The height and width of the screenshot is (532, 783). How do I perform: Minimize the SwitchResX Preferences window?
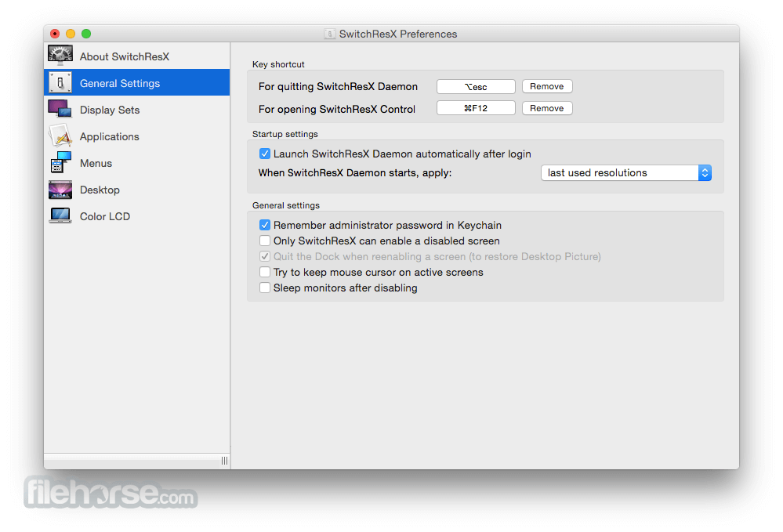pos(71,34)
